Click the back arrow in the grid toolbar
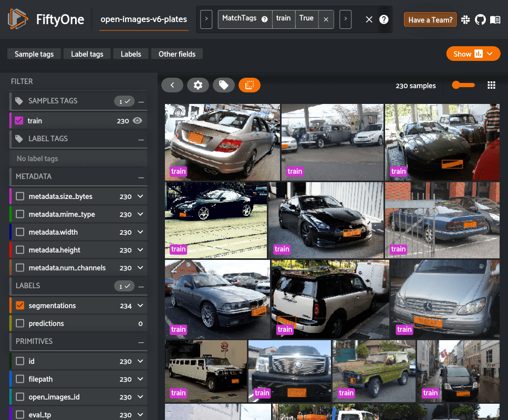Screen dimensions: 508x420 (x=172, y=85)
